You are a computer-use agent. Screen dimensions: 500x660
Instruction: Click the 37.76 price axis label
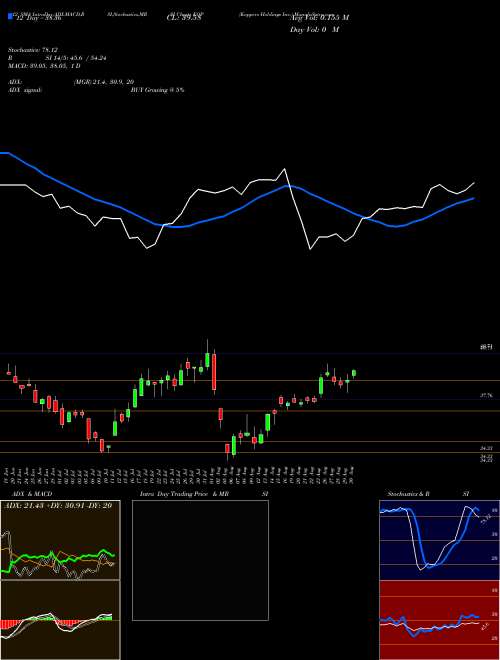tap(486, 395)
